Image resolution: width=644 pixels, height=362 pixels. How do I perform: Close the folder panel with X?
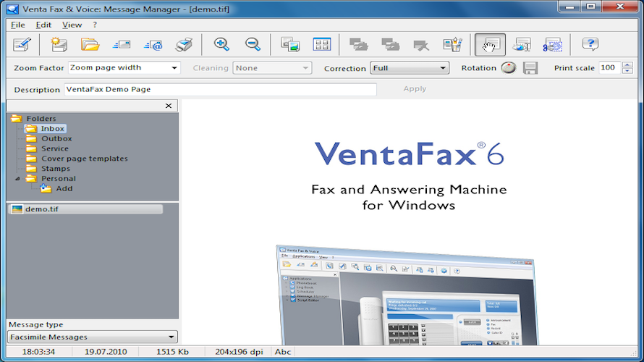click(x=169, y=106)
